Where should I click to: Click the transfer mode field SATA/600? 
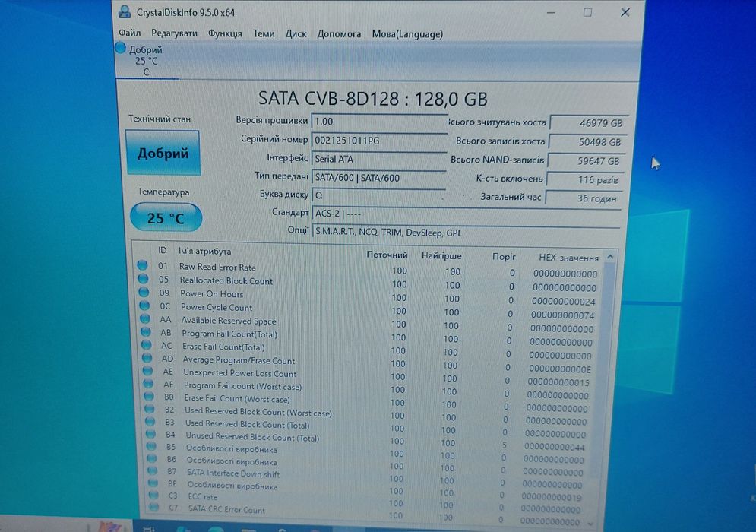[379, 178]
